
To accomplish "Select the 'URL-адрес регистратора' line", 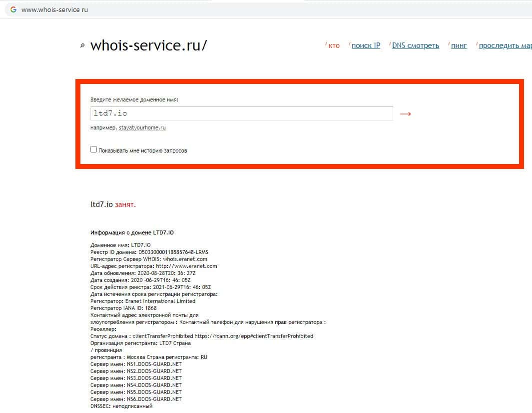I will pyautogui.click(x=154, y=266).
